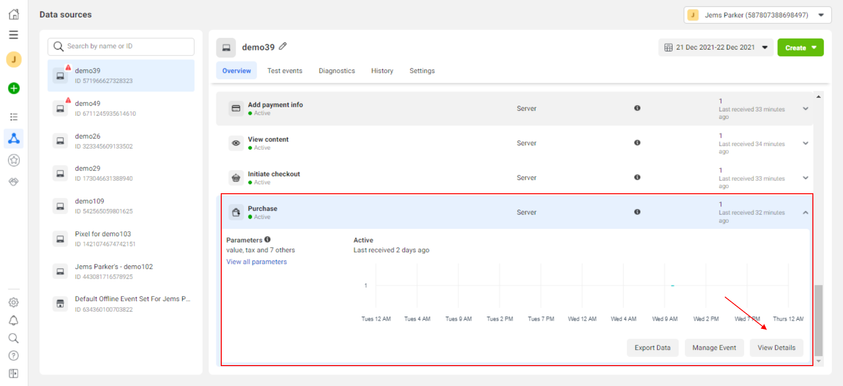Viewport: 843px width, 386px height.
Task: Select demo39 in the data sources list
Action: pos(121,76)
